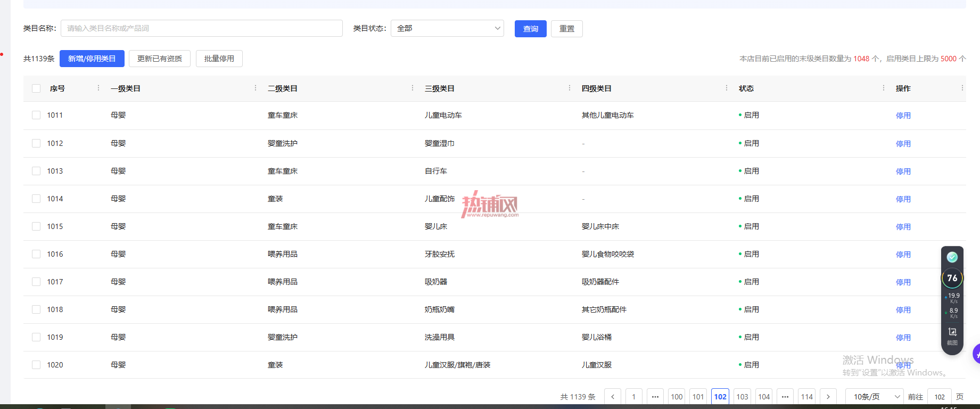
Task: Click the 重置 reset button
Action: click(x=567, y=29)
